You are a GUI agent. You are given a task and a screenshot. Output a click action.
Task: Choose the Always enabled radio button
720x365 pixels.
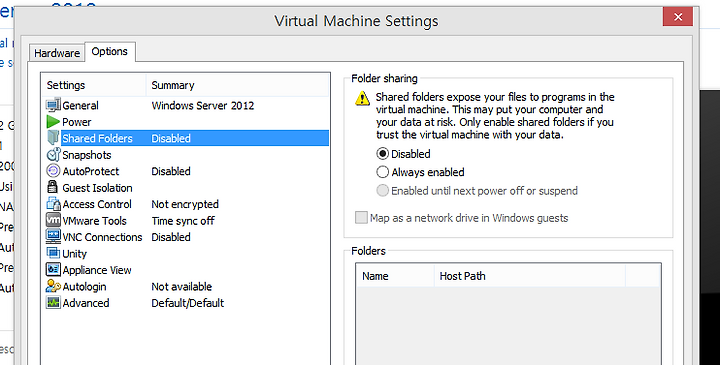coord(382,172)
